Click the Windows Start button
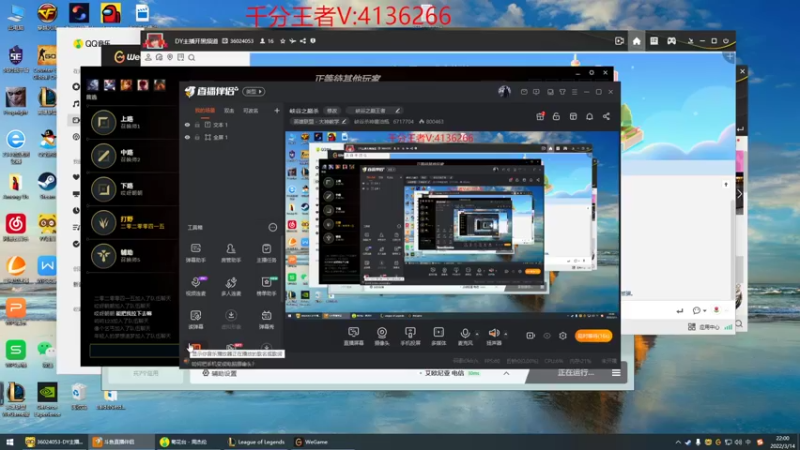The width and height of the screenshot is (800, 450). coord(10,442)
